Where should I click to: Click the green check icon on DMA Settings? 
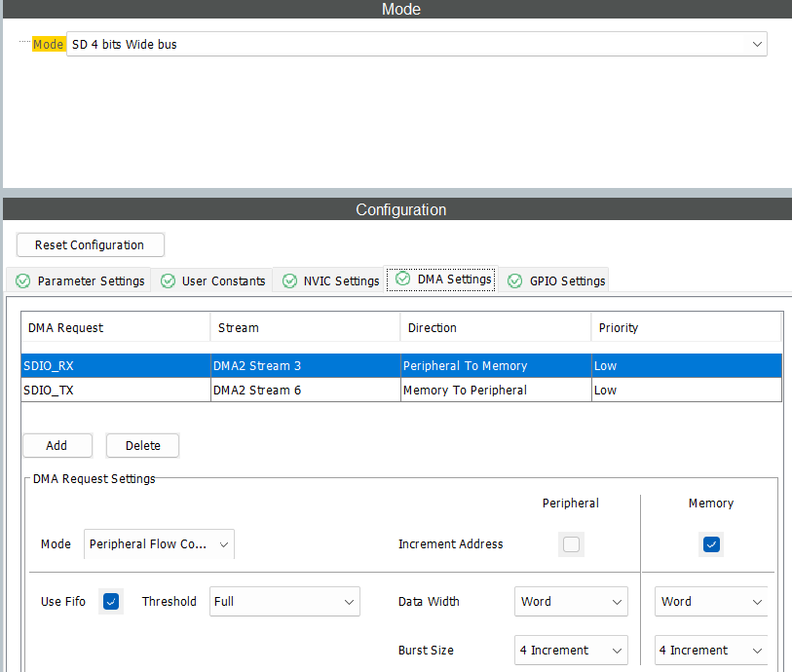[402, 279]
